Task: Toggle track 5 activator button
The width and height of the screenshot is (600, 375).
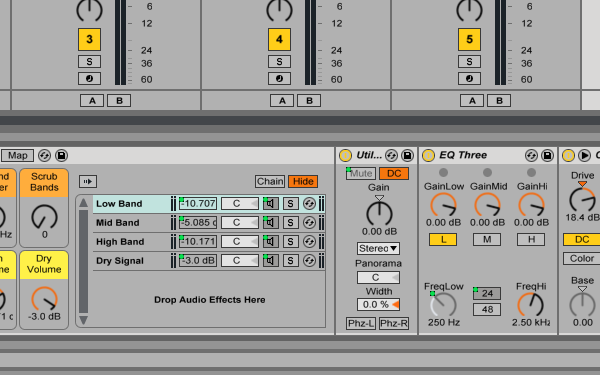Action: pos(469,39)
